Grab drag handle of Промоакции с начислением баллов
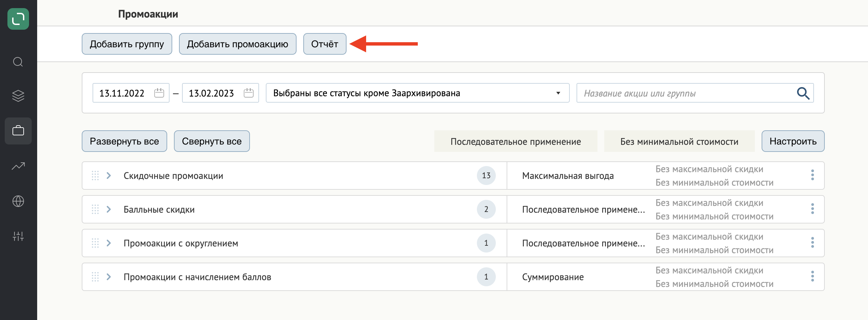Screen dimensions: 868x320 pos(95,277)
